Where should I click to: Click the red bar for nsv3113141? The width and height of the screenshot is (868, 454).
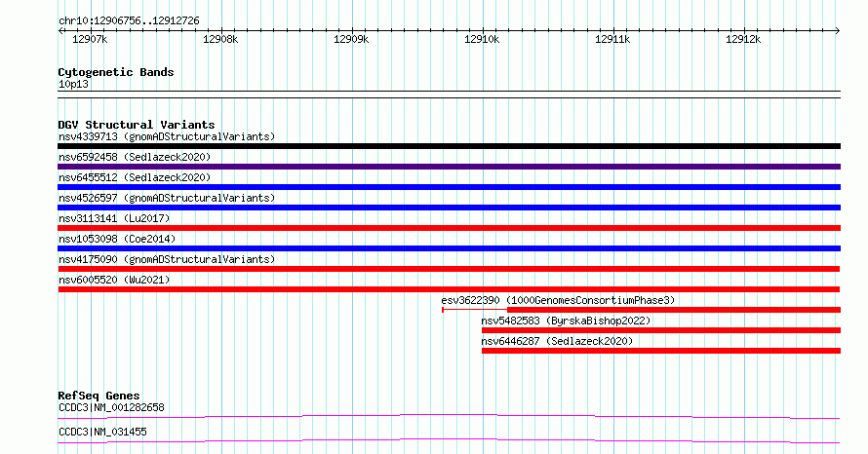(449, 228)
